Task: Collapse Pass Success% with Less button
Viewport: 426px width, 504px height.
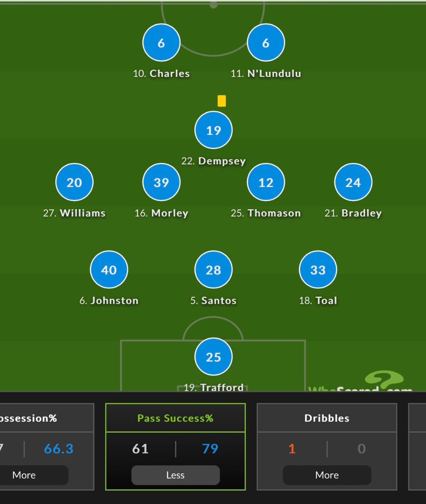Action: [175, 475]
